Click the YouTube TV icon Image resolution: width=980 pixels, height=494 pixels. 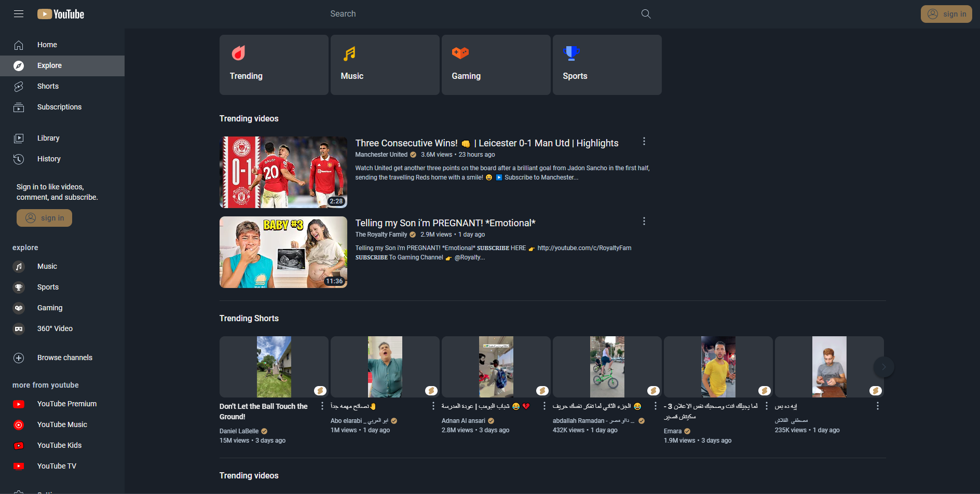[19, 466]
